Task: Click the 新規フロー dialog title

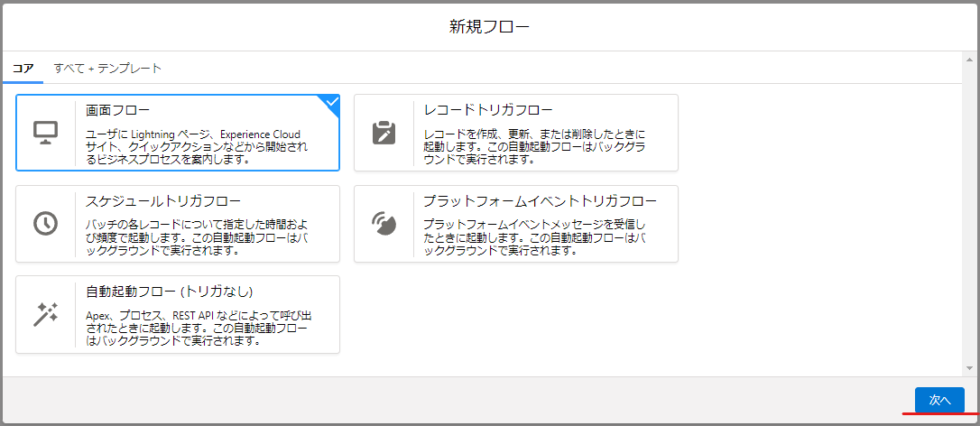Action: (489, 26)
